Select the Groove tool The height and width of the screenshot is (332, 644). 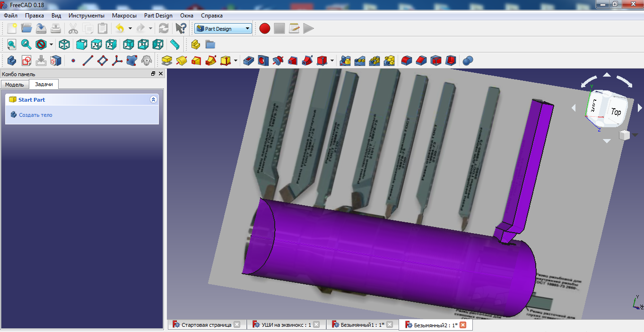tap(278, 61)
